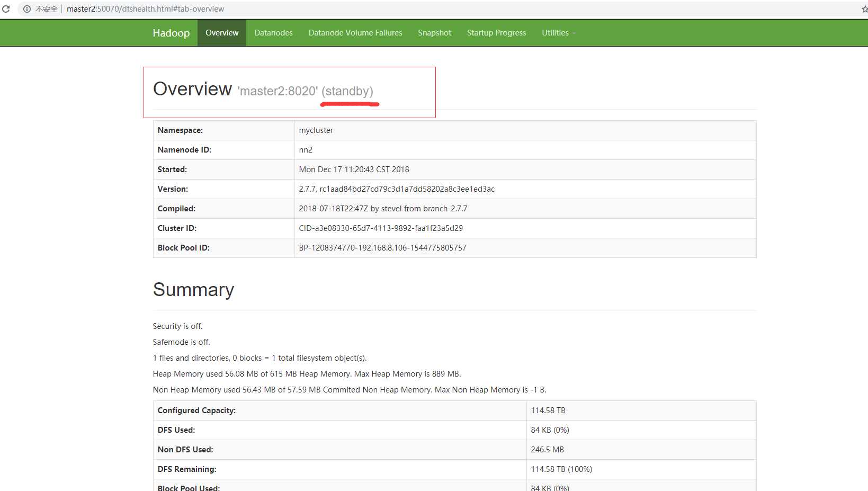The height and width of the screenshot is (491, 868).
Task: Switch to the Overview tab
Action: (222, 33)
